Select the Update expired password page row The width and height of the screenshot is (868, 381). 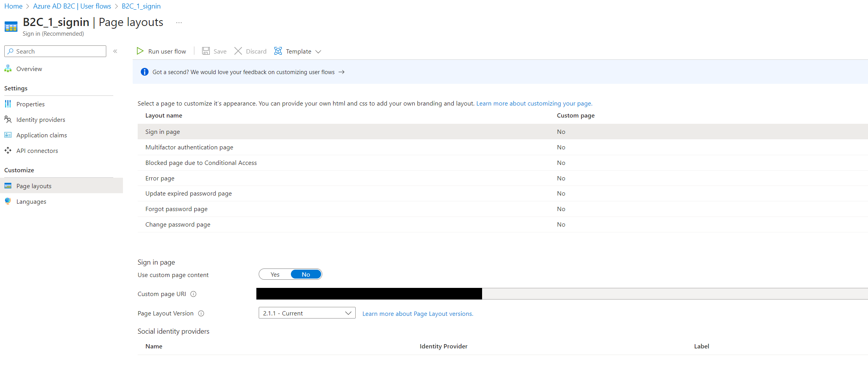503,193
